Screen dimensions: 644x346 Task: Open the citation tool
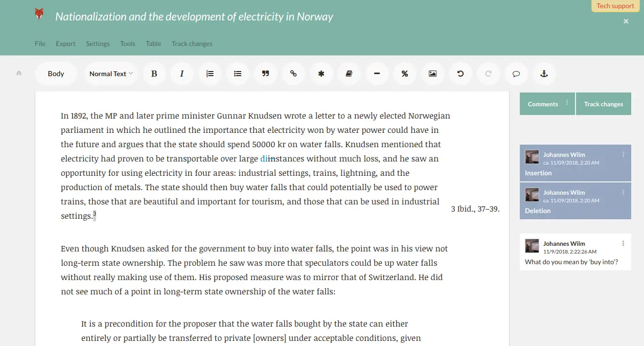pos(349,74)
